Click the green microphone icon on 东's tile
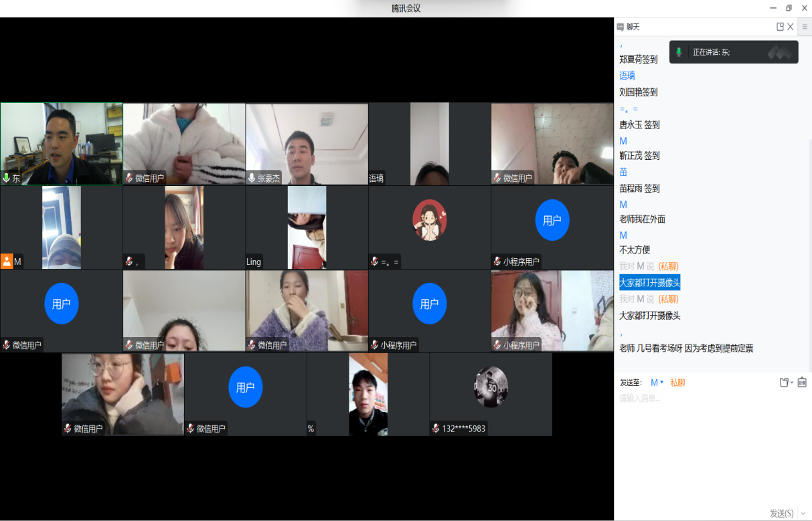 tap(6, 178)
